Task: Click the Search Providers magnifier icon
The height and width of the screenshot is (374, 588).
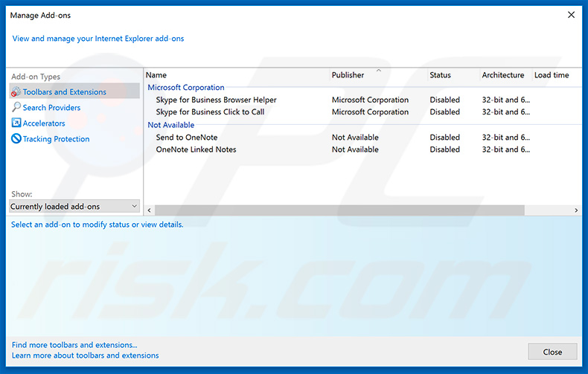Action: (x=16, y=108)
